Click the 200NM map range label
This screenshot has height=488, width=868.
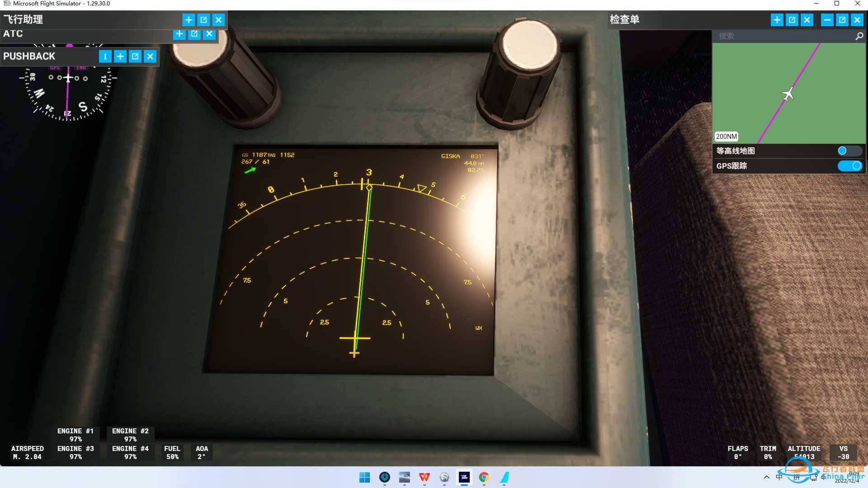coord(726,136)
